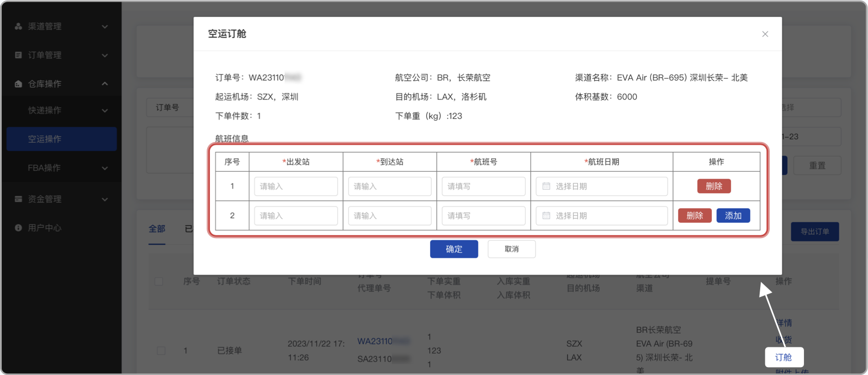
Task: Click calendar icon in row 2 航班日期
Action: click(545, 216)
